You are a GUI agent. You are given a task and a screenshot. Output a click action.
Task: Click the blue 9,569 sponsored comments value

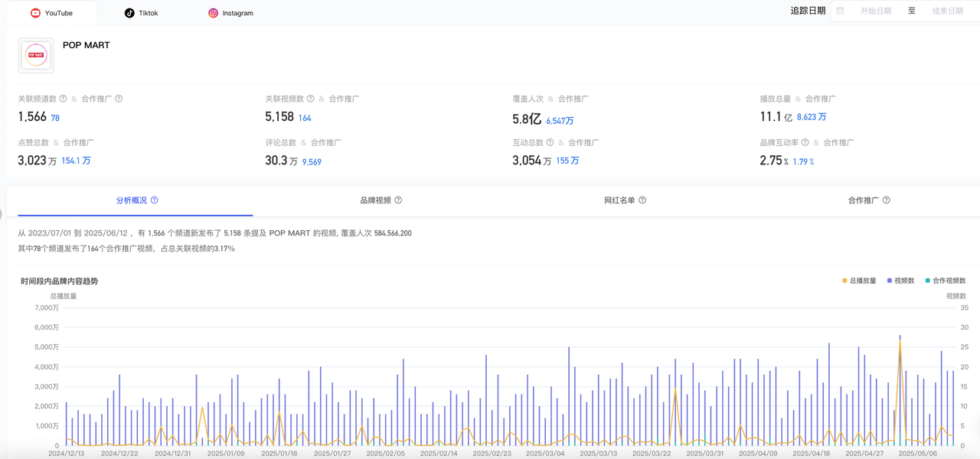click(x=312, y=161)
